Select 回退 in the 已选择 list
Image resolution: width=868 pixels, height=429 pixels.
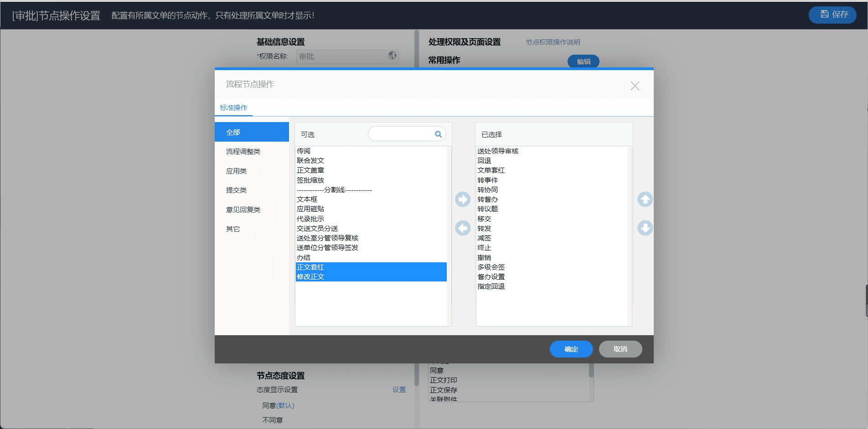552,161
